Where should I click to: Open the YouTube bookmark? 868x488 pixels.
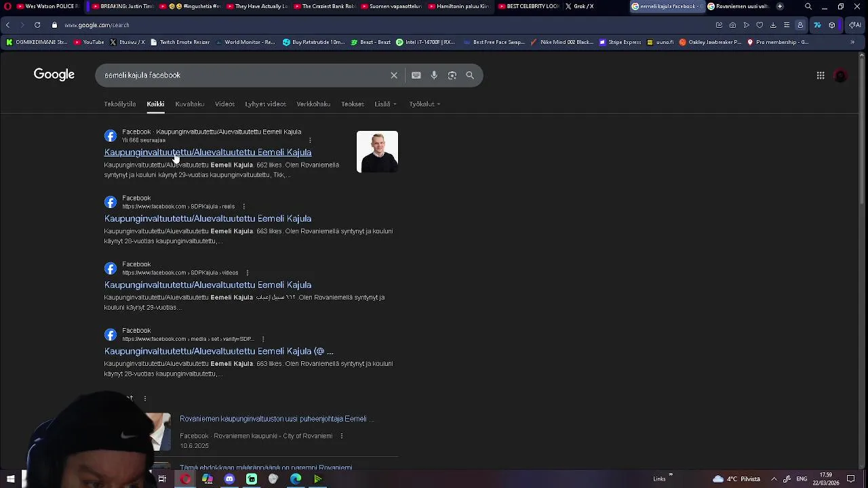(89, 42)
